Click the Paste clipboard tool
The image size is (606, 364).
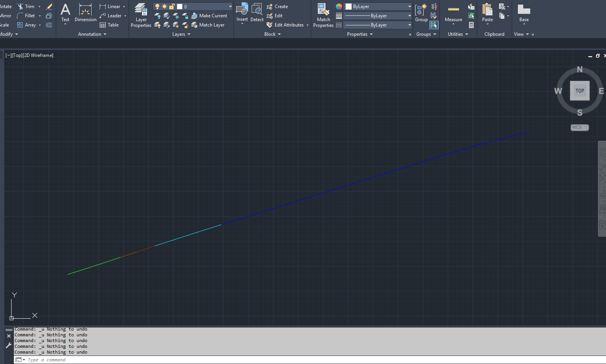(x=487, y=13)
